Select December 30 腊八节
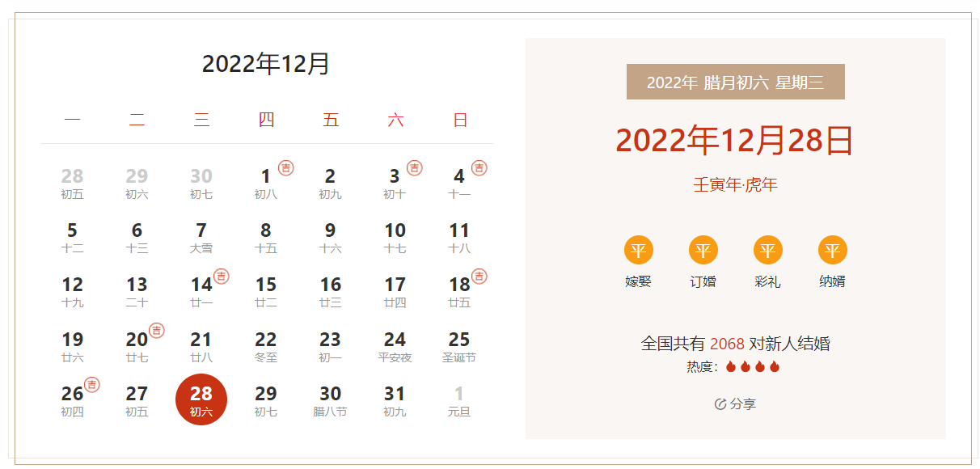This screenshot has width=980, height=469. point(330,400)
